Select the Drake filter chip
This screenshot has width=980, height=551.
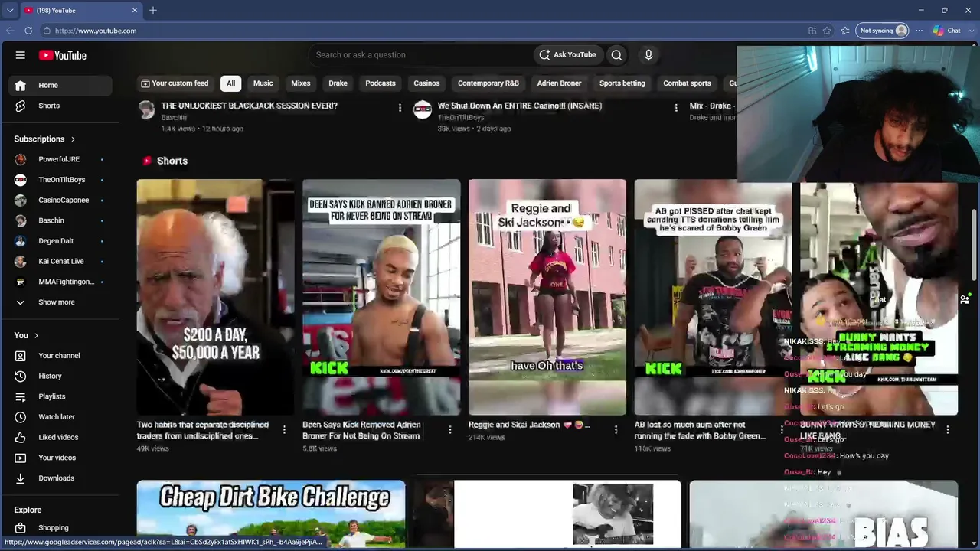pos(338,83)
